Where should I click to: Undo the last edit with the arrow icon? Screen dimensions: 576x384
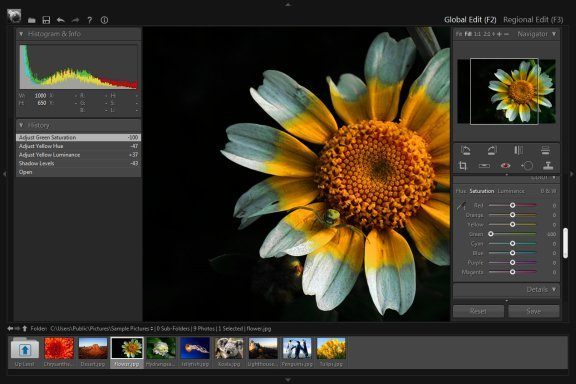pyautogui.click(x=61, y=20)
